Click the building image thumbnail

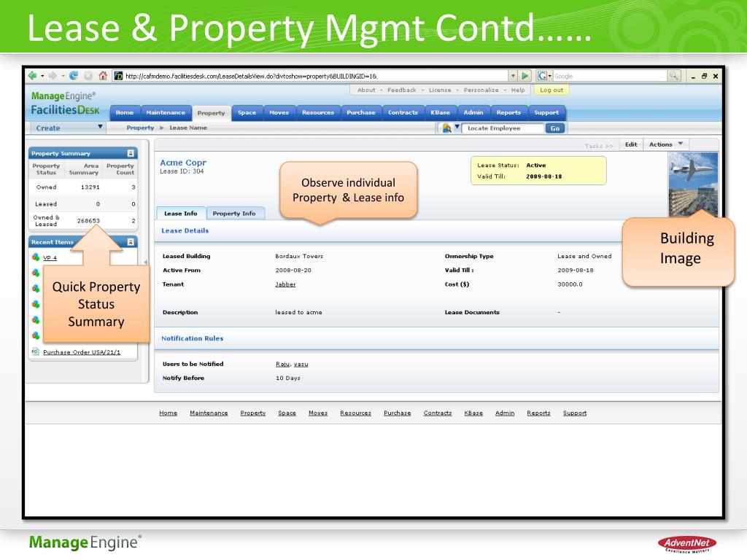[693, 184]
